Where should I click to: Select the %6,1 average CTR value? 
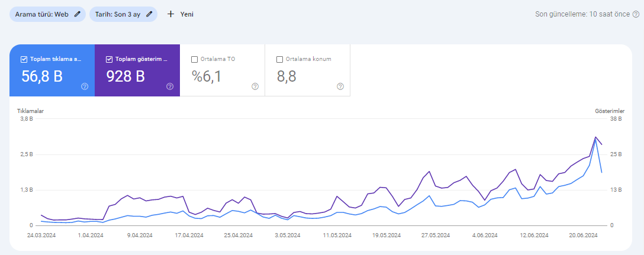pos(207,76)
